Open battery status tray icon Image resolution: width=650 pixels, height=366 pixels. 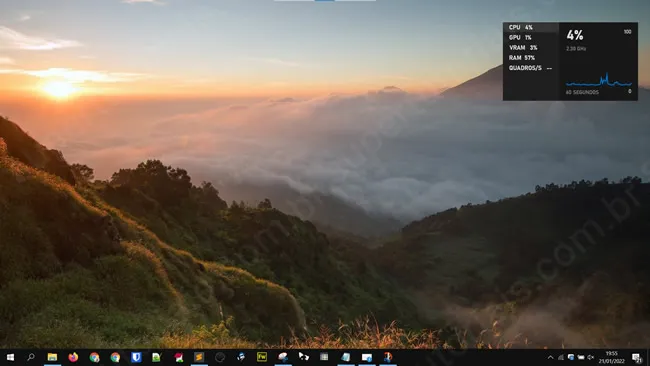581,357
